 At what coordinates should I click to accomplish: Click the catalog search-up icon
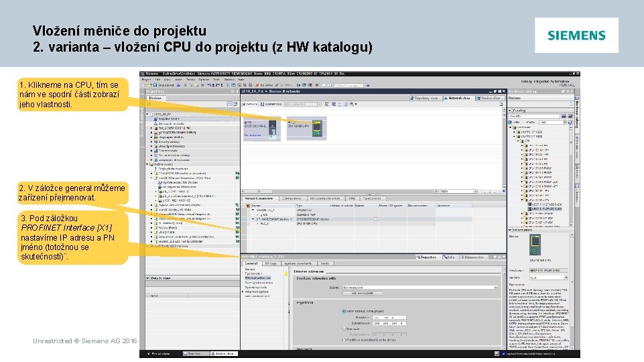(570, 117)
